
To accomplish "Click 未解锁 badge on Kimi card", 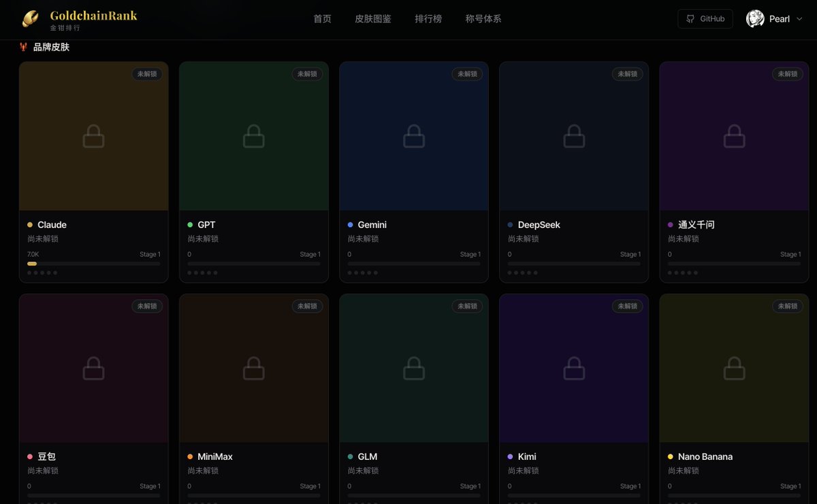I will tap(627, 306).
